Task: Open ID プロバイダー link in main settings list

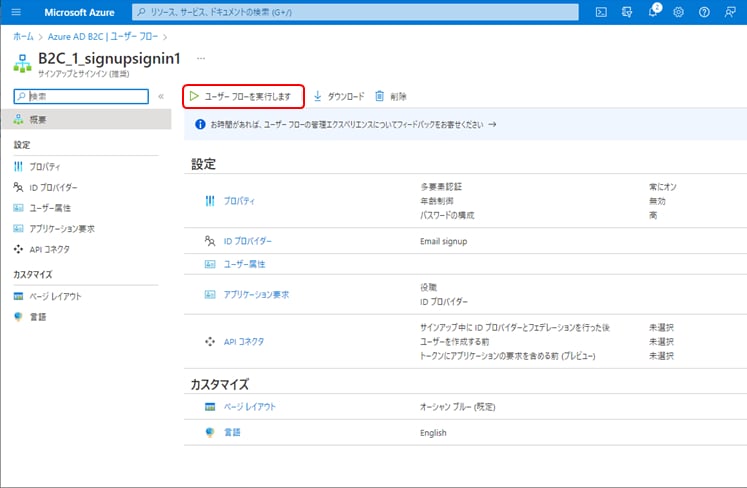Action: coord(248,241)
